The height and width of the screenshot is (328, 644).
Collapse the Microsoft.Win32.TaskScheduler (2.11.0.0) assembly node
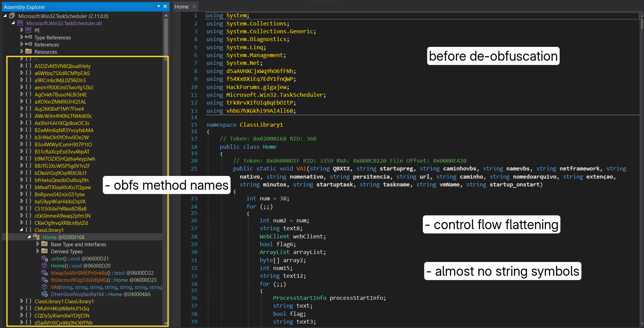point(5,16)
